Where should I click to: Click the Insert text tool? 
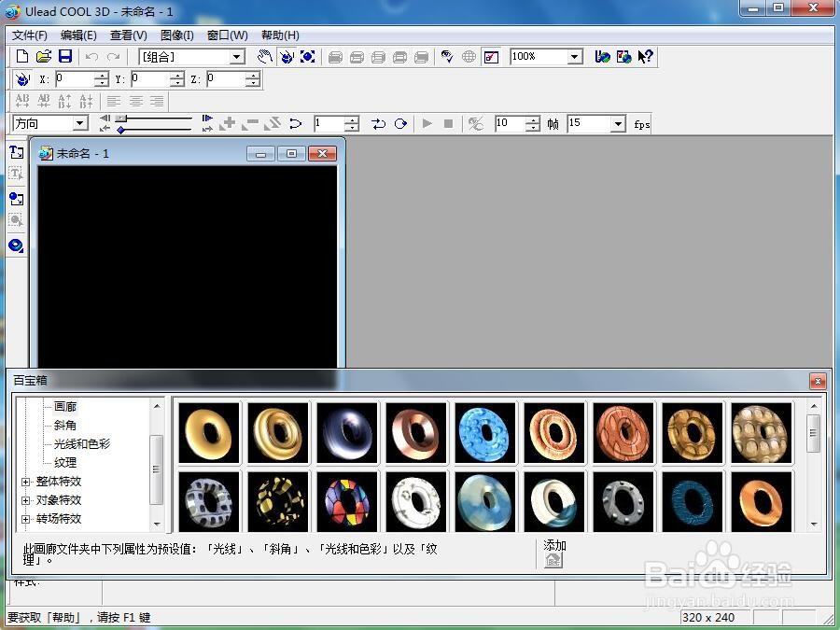point(16,153)
